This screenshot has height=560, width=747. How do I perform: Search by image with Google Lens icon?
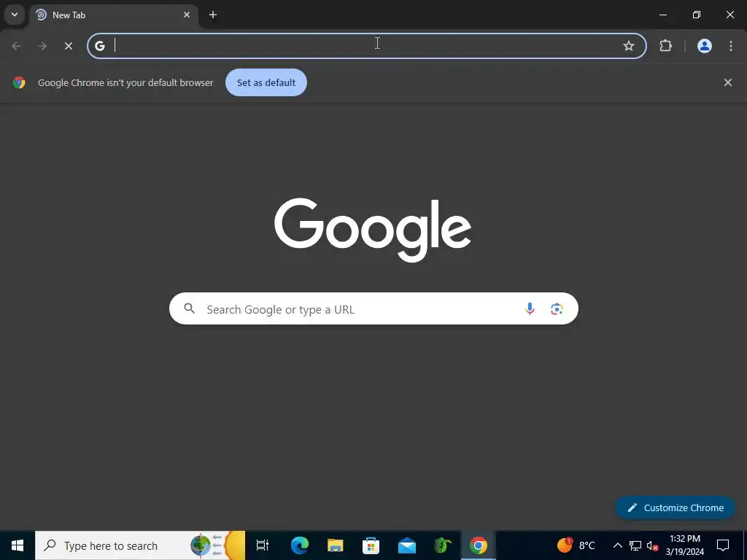[x=557, y=308]
